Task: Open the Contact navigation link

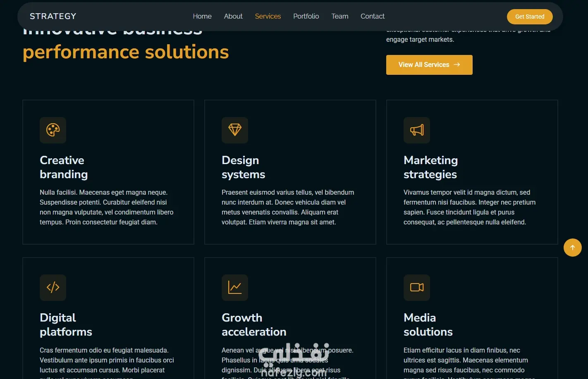Action: (x=373, y=16)
